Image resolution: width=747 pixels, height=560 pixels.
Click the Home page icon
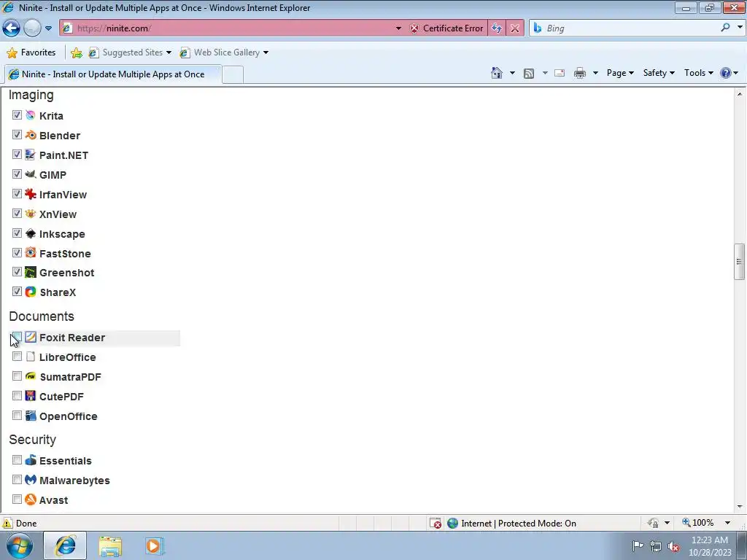496,73
